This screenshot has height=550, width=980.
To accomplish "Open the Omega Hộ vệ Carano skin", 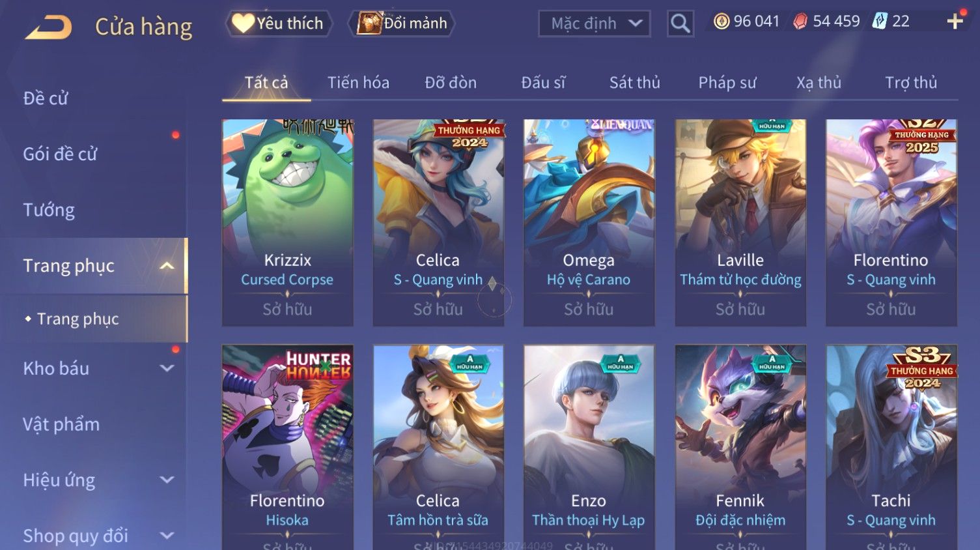I will [589, 223].
